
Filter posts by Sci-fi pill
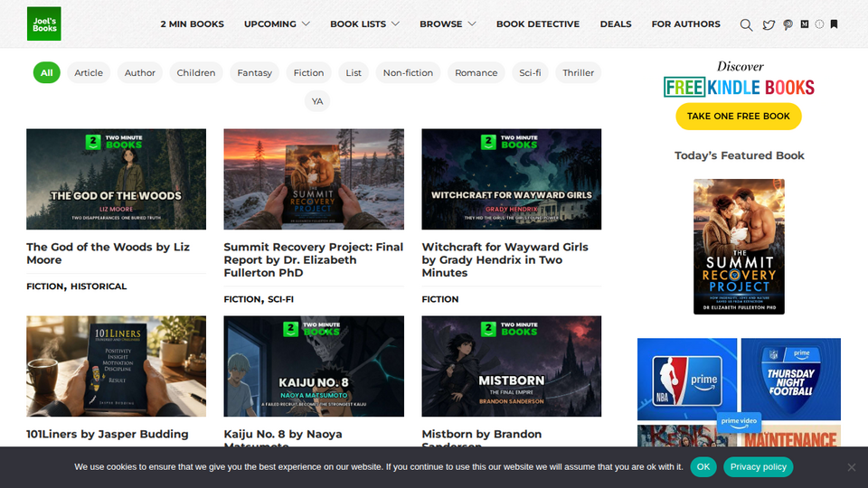point(530,72)
